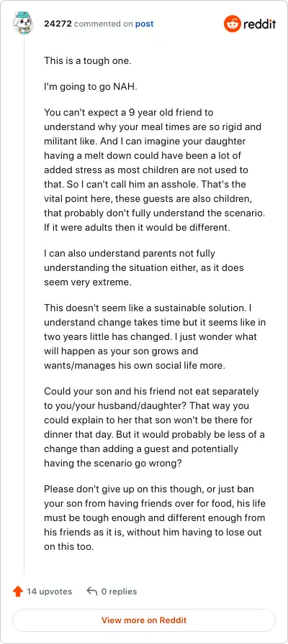Click paragraph starting "You can't expect a 9 year old"
Image resolution: width=288 pixels, height=644 pixels.
click(x=153, y=170)
